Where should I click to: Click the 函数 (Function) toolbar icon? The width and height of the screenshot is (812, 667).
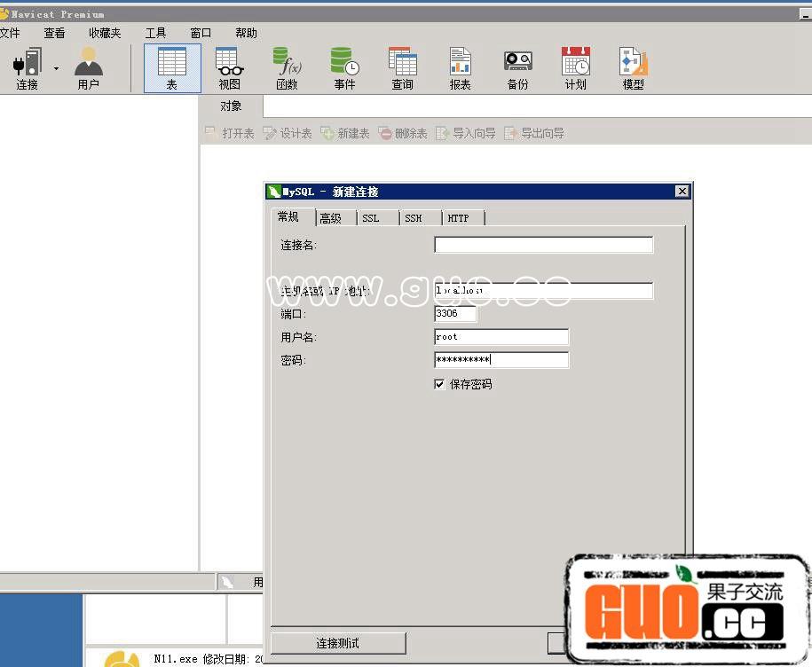tap(287, 67)
